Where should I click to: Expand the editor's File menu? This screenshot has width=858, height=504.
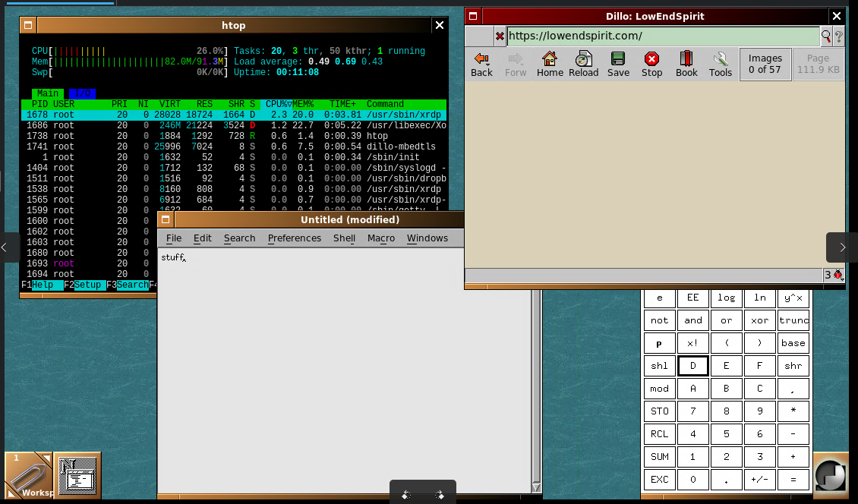174,238
